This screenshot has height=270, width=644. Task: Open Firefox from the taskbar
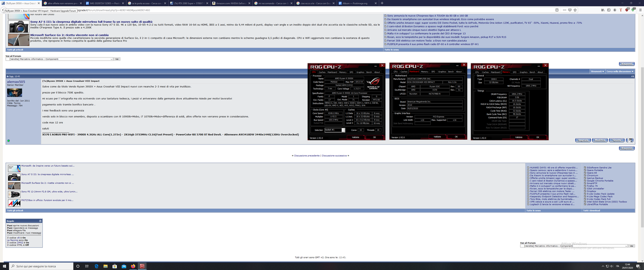click(133, 265)
